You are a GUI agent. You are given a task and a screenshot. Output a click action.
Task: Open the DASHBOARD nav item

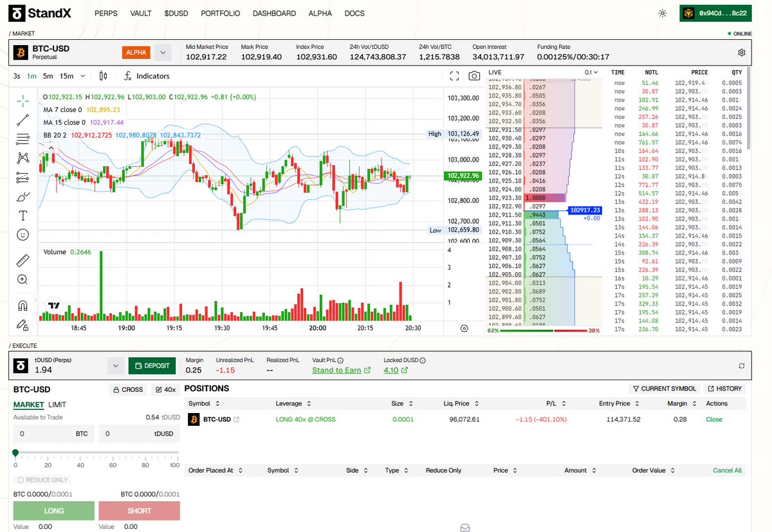point(275,14)
